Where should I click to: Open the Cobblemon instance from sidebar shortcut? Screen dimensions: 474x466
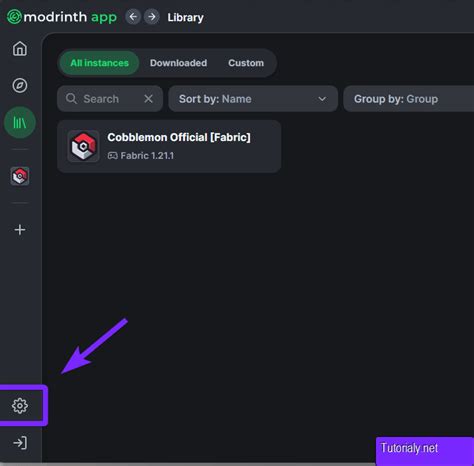(x=20, y=176)
